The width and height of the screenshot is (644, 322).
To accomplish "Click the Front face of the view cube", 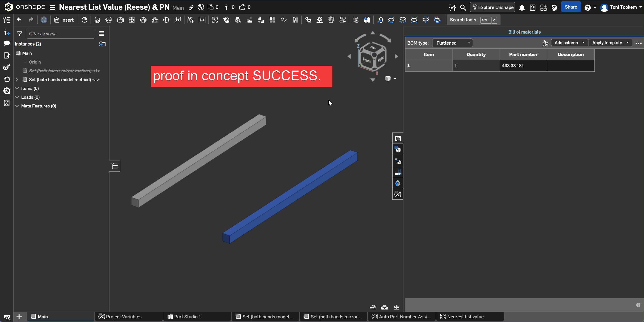I will (366, 60).
